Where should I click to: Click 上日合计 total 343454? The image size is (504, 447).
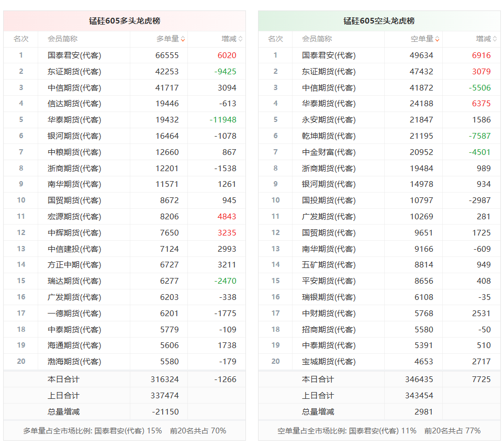[419, 396]
